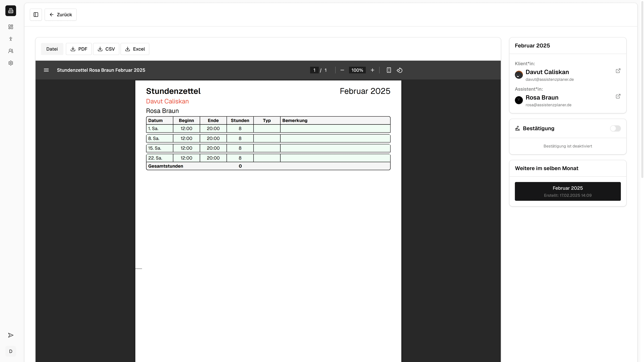Download the timesheet as Excel
644x362 pixels.
pos(135,49)
